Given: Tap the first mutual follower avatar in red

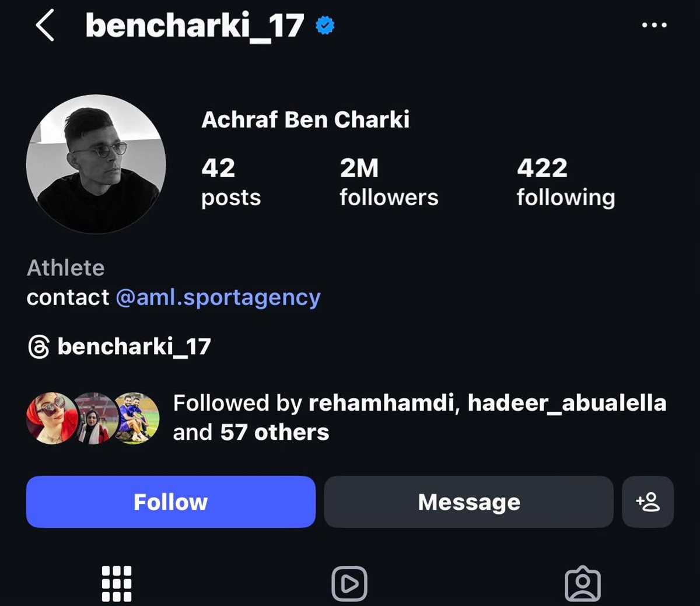Looking at the screenshot, I should [x=50, y=418].
